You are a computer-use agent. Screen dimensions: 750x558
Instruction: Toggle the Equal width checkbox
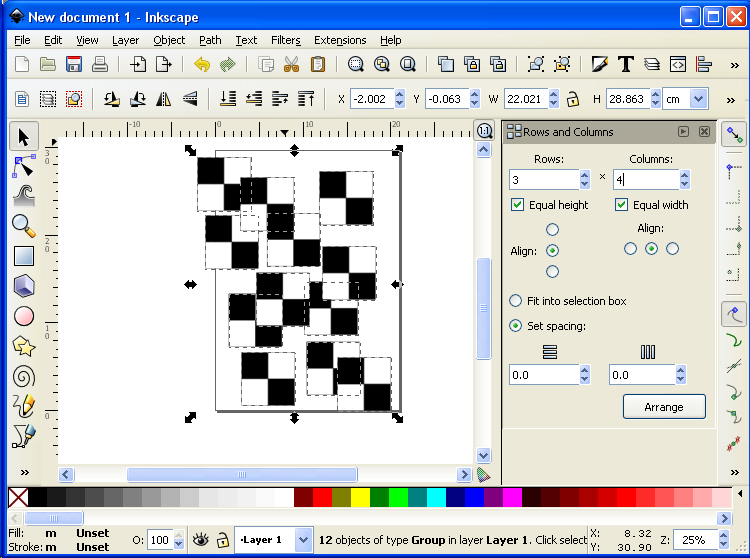pos(621,205)
